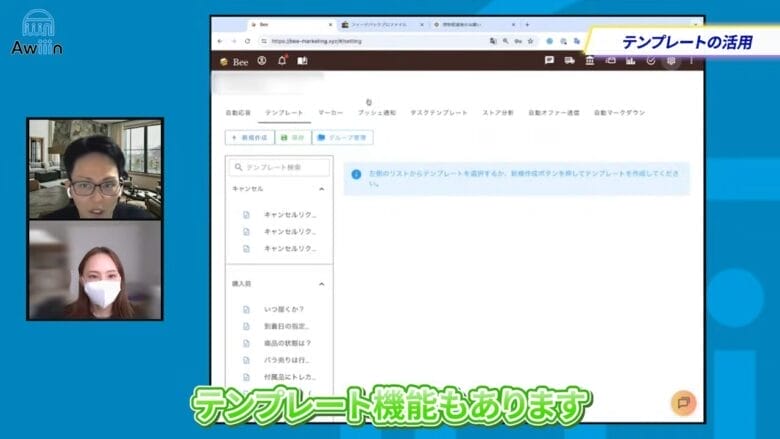Close the Bee browser tab

(330, 24)
